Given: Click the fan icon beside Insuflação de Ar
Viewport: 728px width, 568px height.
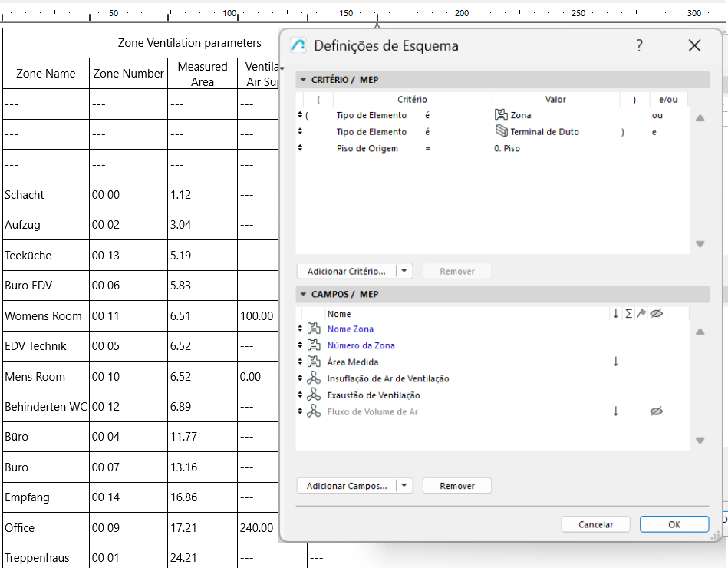Looking at the screenshot, I should [314, 378].
